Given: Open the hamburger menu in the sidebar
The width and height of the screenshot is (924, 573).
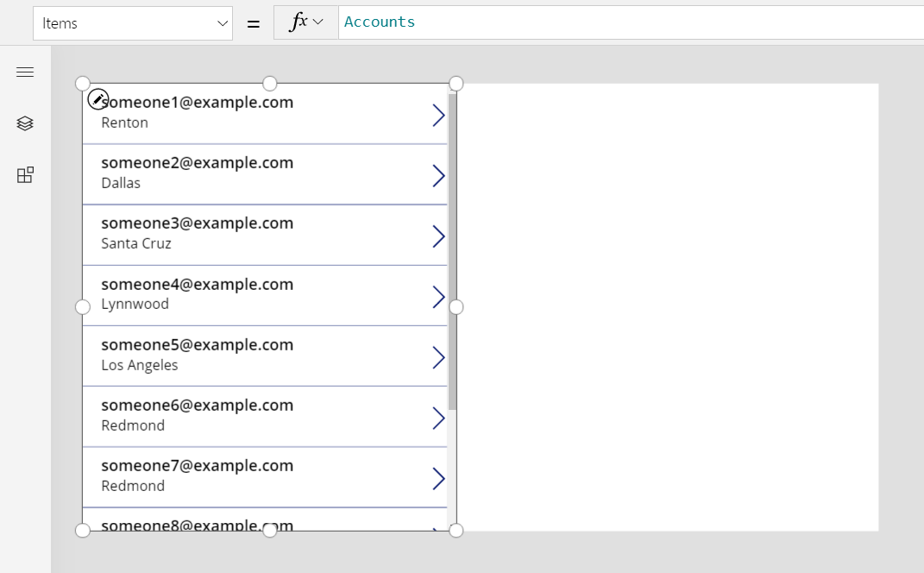Looking at the screenshot, I should tap(24, 72).
